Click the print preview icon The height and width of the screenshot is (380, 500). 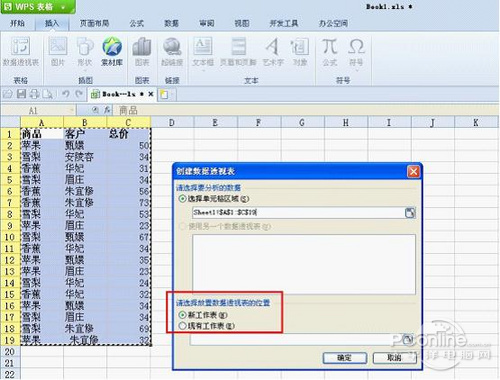(x=47, y=94)
